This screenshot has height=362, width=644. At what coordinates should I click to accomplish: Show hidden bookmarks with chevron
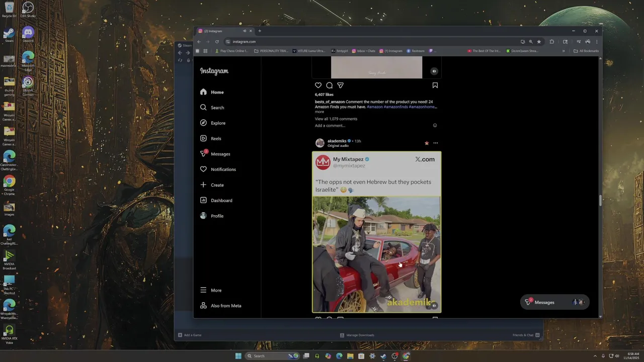[563, 51]
